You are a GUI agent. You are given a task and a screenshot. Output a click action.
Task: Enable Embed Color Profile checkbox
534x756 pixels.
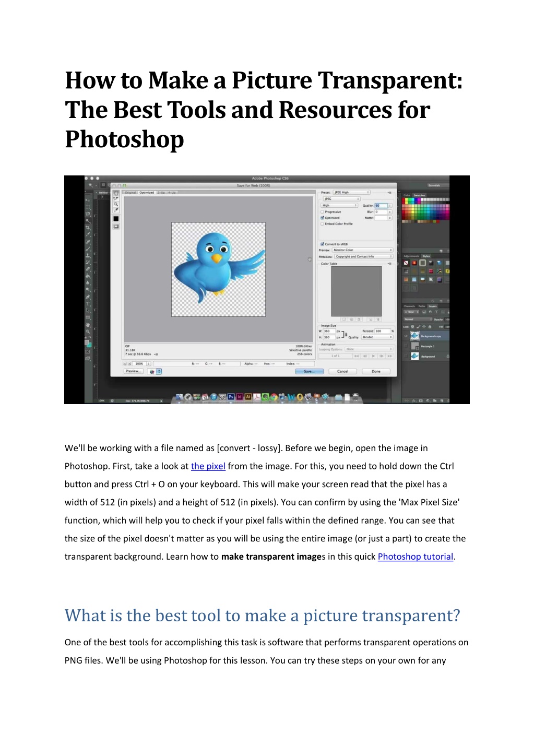click(322, 224)
